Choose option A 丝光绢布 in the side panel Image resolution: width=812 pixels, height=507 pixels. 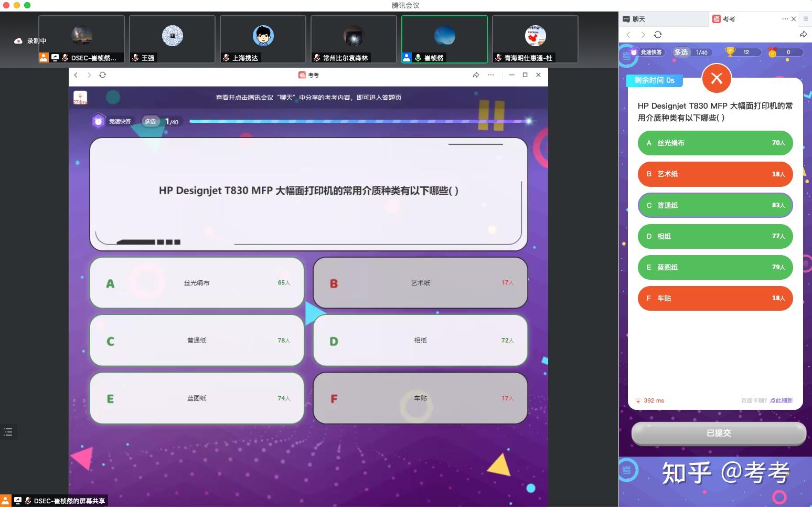click(715, 143)
